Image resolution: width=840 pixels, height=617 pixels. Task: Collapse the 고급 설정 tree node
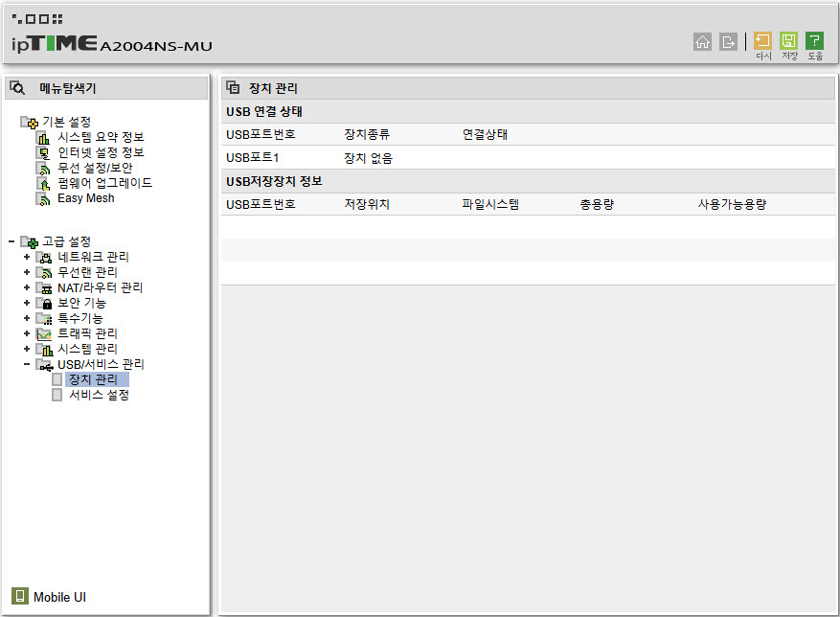pos(11,241)
